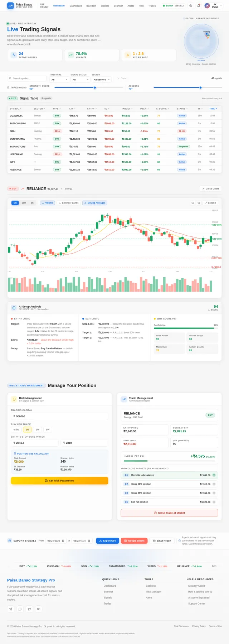Click the Risk Management shield icon
Screen dimensions: 229x644
(14, 399)
